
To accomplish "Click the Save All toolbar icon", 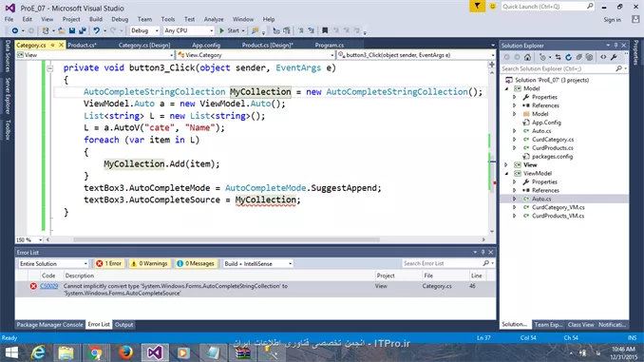I will click(x=82, y=30).
